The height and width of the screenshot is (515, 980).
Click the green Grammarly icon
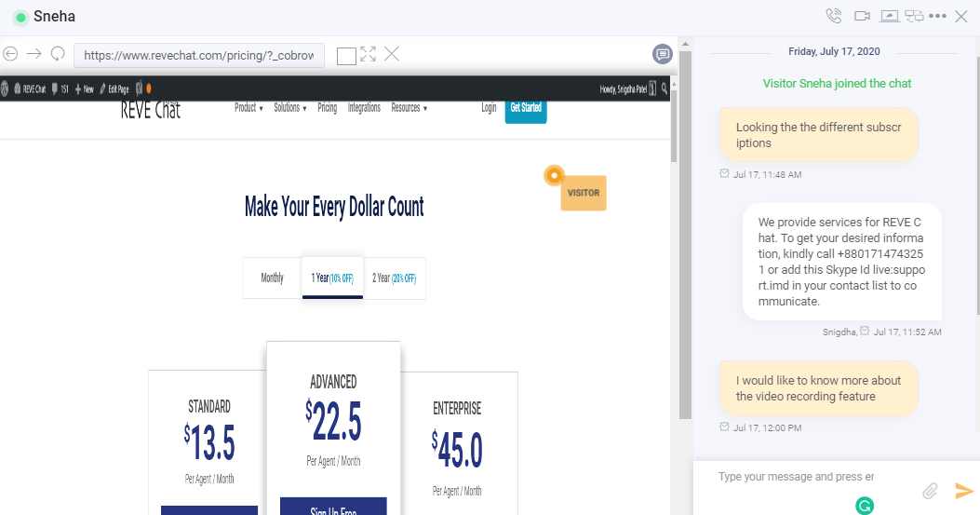tap(865, 505)
